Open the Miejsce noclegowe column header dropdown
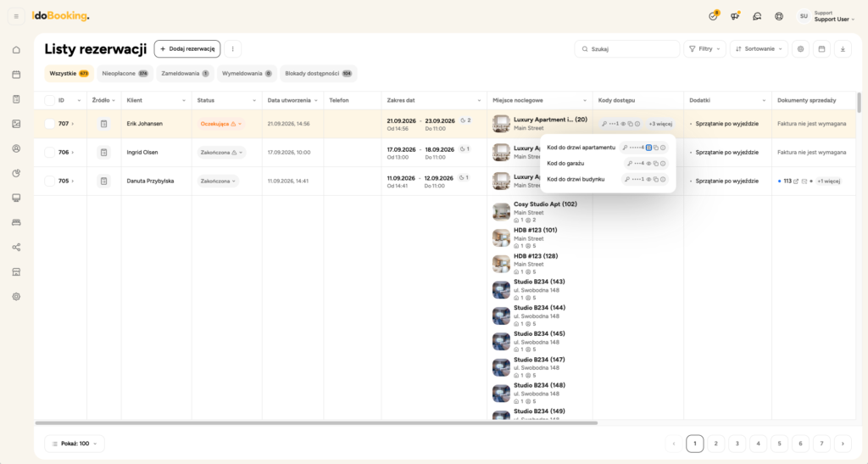Image resolution: width=868 pixels, height=464 pixels. pyautogui.click(x=585, y=101)
